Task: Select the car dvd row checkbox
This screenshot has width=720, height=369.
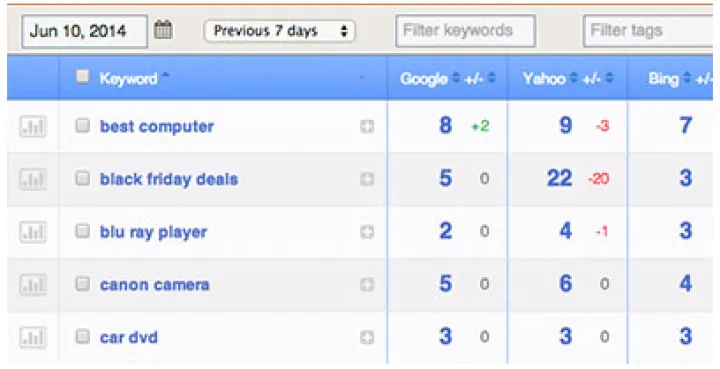Action: [x=83, y=336]
